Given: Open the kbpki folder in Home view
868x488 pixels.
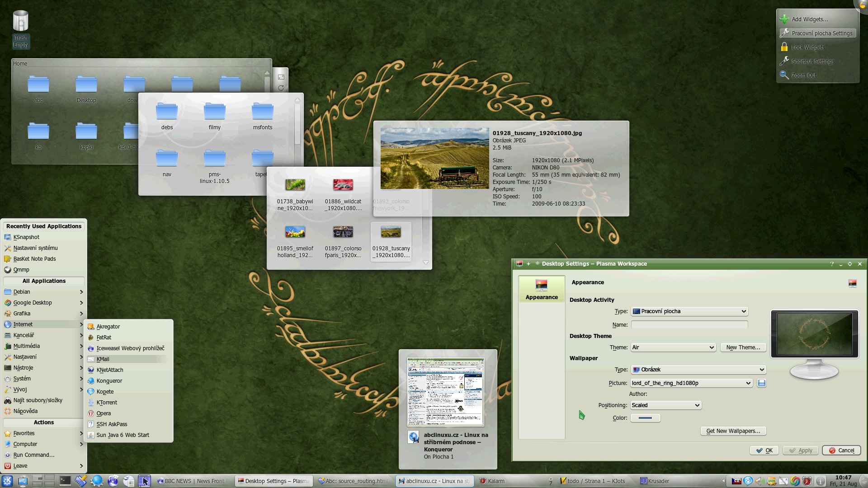Looking at the screenshot, I should [x=86, y=136].
